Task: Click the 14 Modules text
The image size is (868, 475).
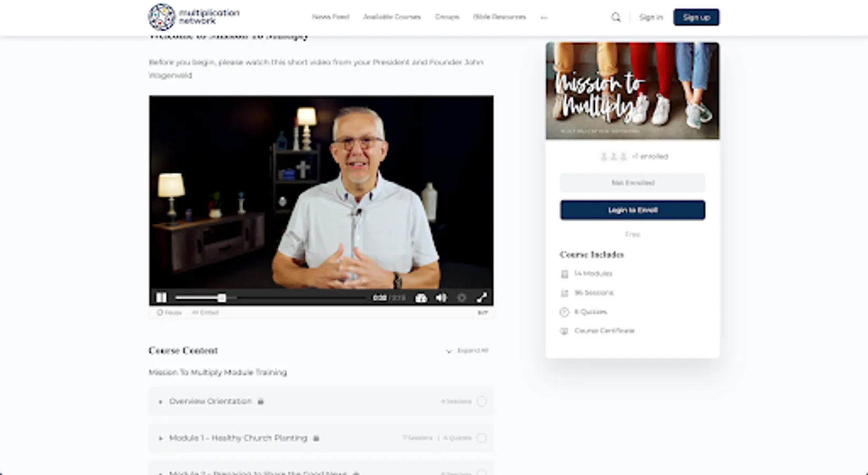Action: 593,274
